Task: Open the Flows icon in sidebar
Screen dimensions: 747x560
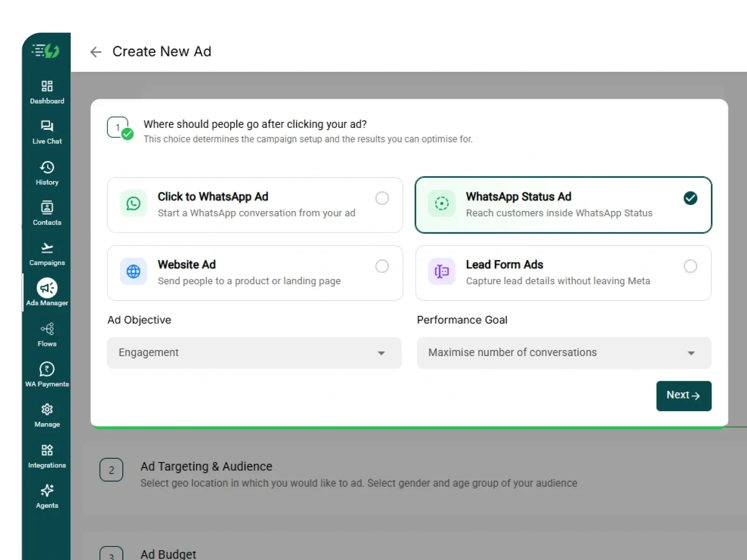Action: click(47, 329)
